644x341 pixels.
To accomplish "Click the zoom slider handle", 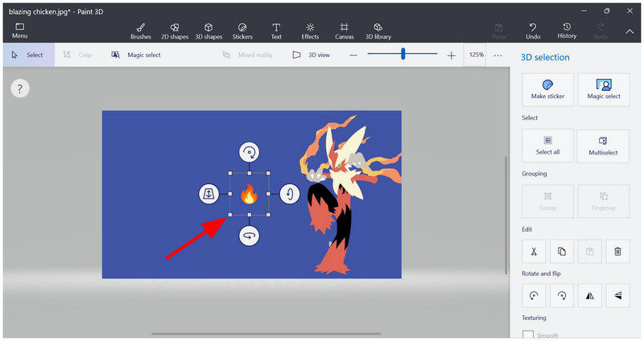I will [x=403, y=54].
